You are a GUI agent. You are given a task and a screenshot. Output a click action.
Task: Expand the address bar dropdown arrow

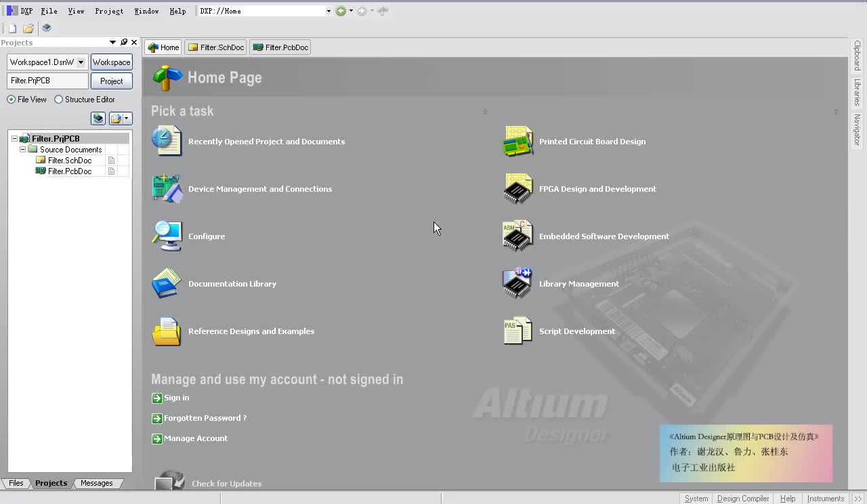[329, 11]
